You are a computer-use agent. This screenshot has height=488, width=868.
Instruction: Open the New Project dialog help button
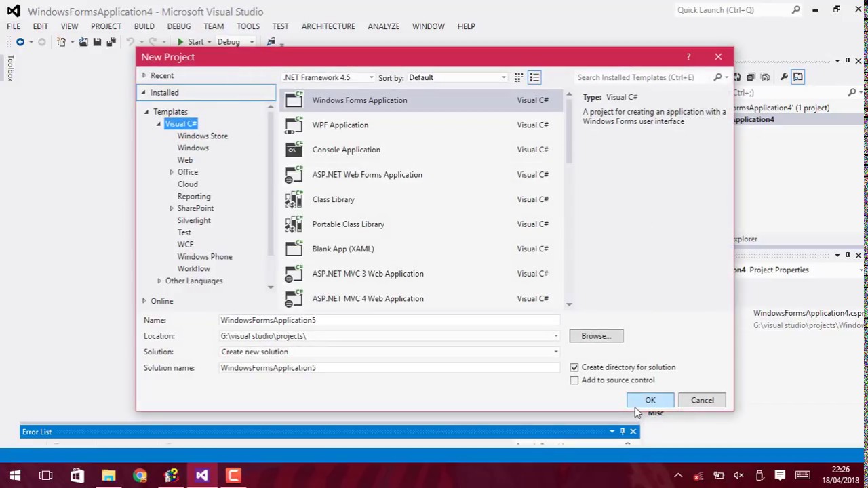pos(688,57)
